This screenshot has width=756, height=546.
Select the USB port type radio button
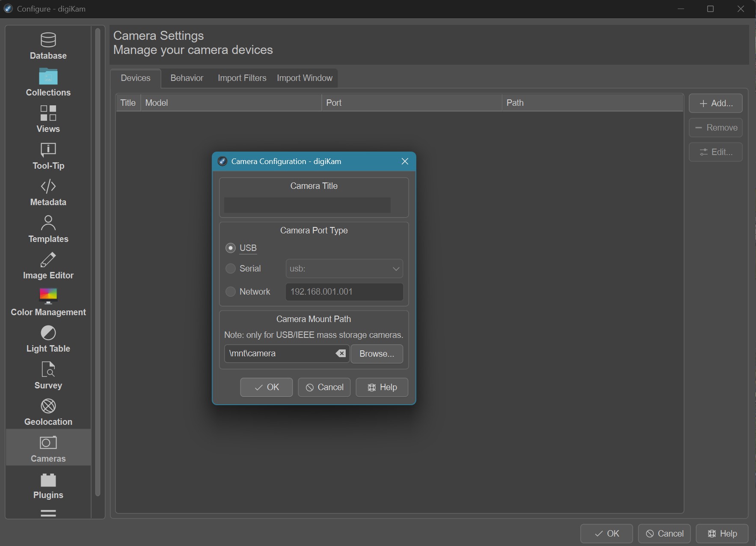pos(231,248)
